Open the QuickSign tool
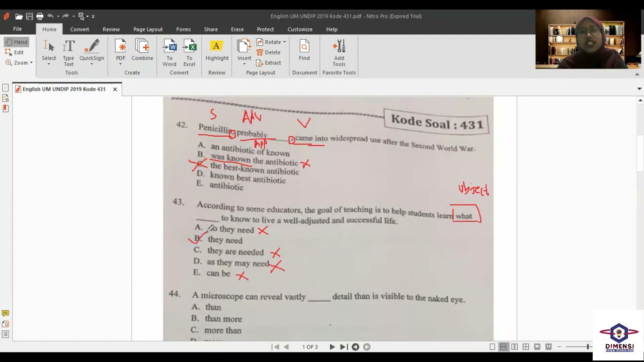Viewport: 644px width, 362px height. pyautogui.click(x=92, y=52)
